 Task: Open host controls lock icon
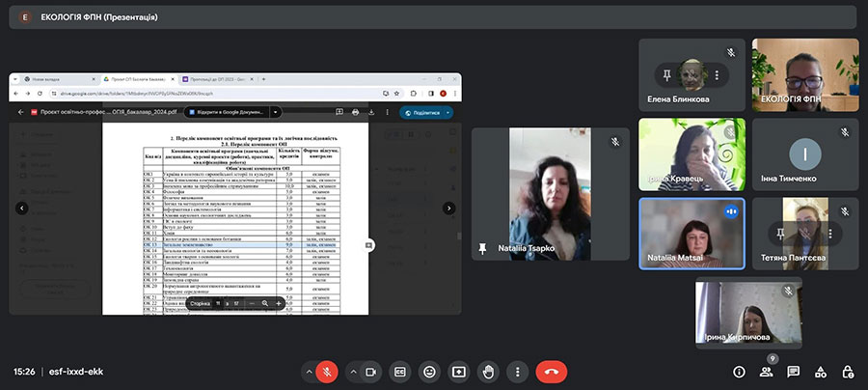click(848, 373)
